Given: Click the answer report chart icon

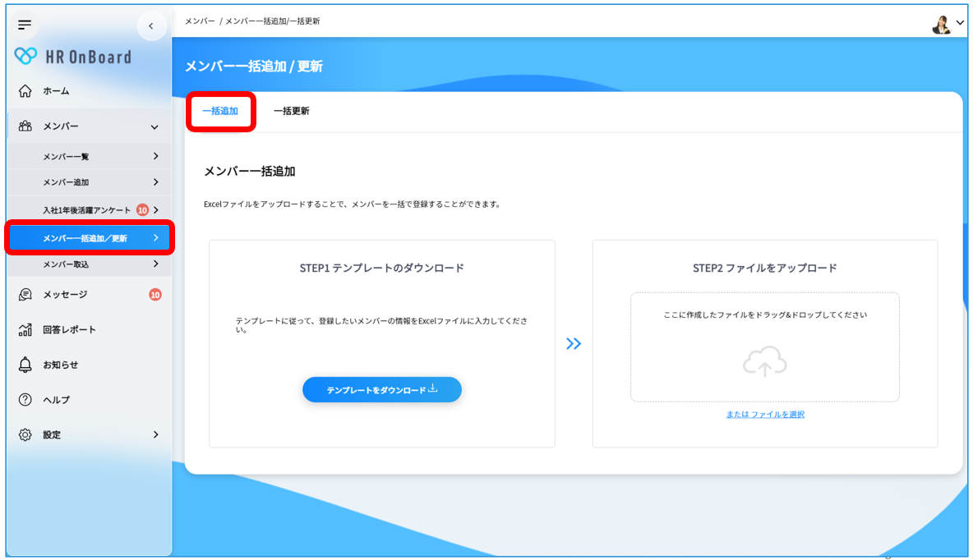Looking at the screenshot, I should coord(25,329).
